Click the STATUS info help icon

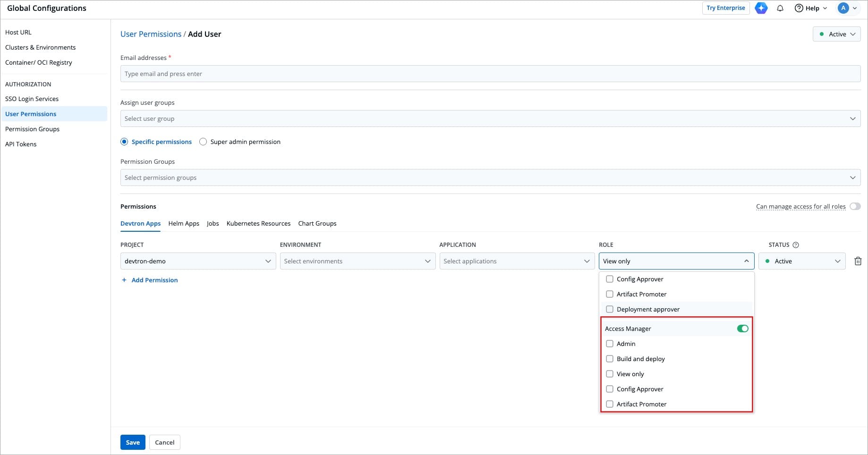(796, 245)
